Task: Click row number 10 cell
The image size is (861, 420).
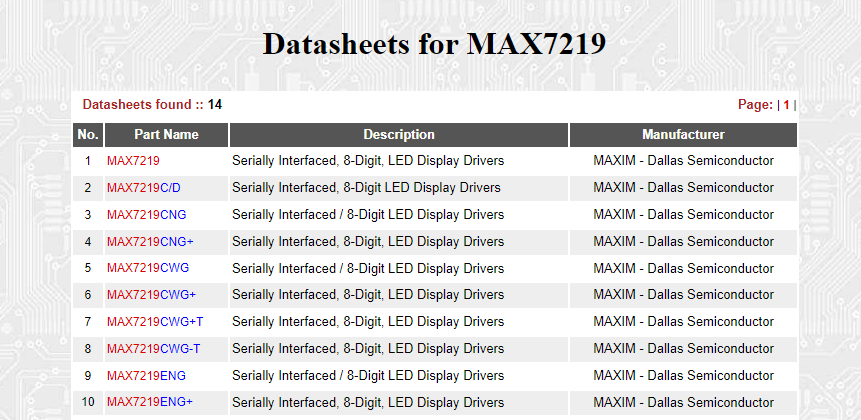Action: click(x=88, y=402)
